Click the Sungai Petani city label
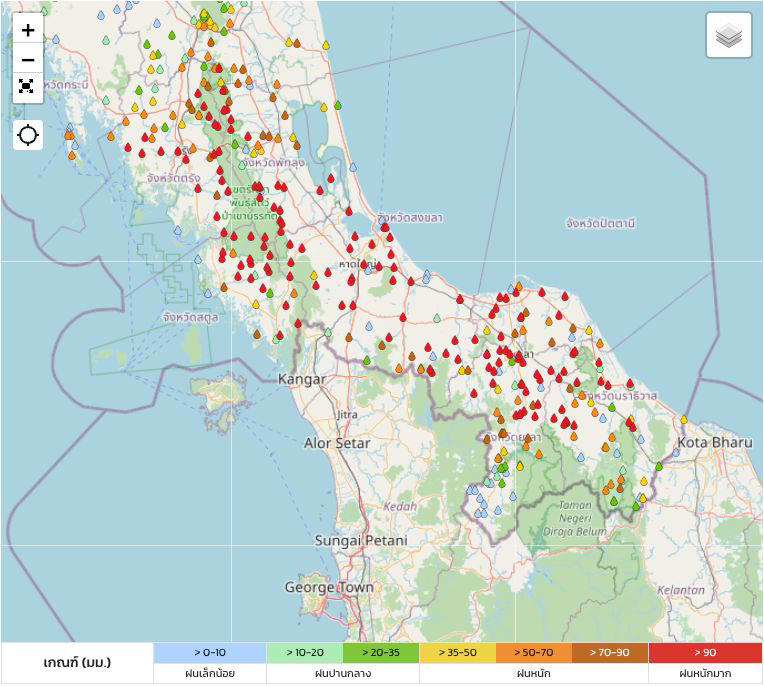 click(x=361, y=540)
